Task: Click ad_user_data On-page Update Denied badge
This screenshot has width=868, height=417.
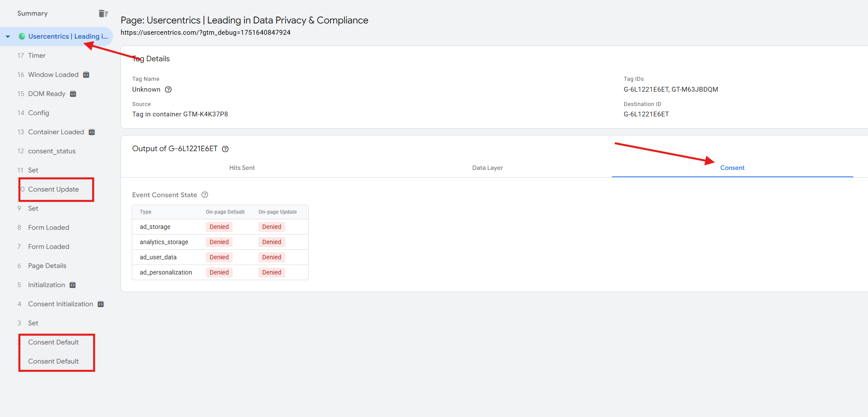Action: coord(272,257)
